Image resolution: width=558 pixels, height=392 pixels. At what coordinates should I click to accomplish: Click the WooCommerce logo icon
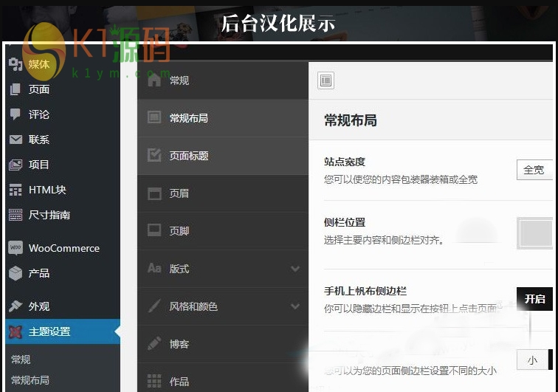[x=15, y=248]
